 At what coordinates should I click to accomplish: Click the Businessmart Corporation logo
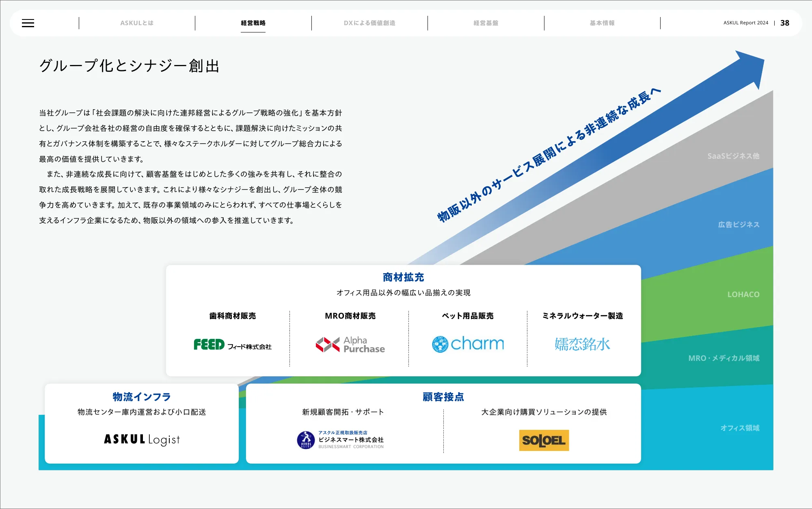340,440
